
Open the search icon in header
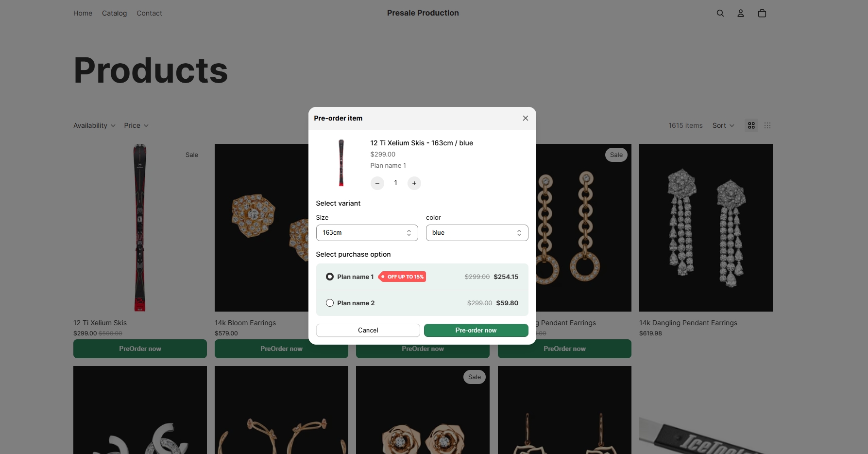720,13
